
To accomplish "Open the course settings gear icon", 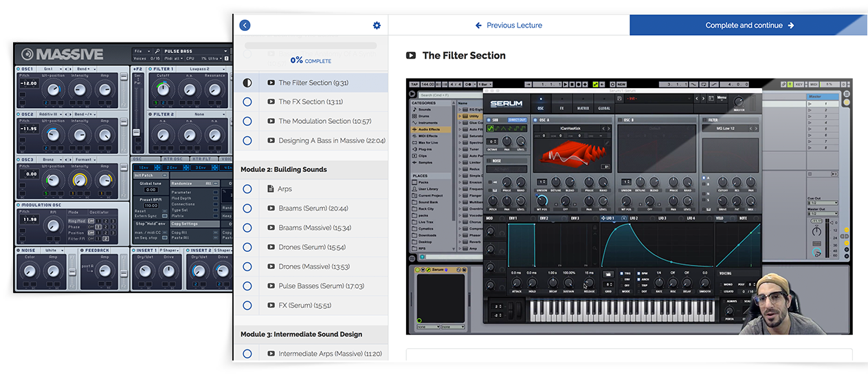I will tap(377, 25).
